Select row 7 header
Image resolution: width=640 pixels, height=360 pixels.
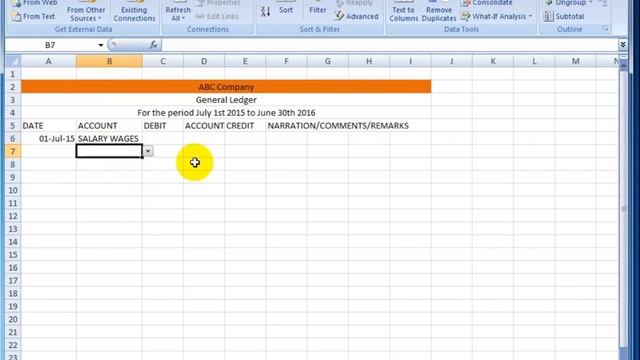click(13, 151)
